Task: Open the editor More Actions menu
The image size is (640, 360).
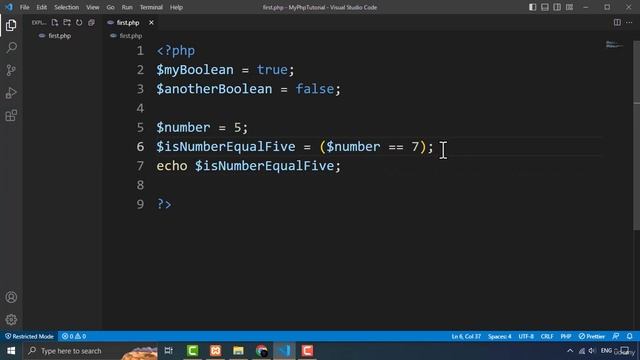Action: (x=629, y=22)
